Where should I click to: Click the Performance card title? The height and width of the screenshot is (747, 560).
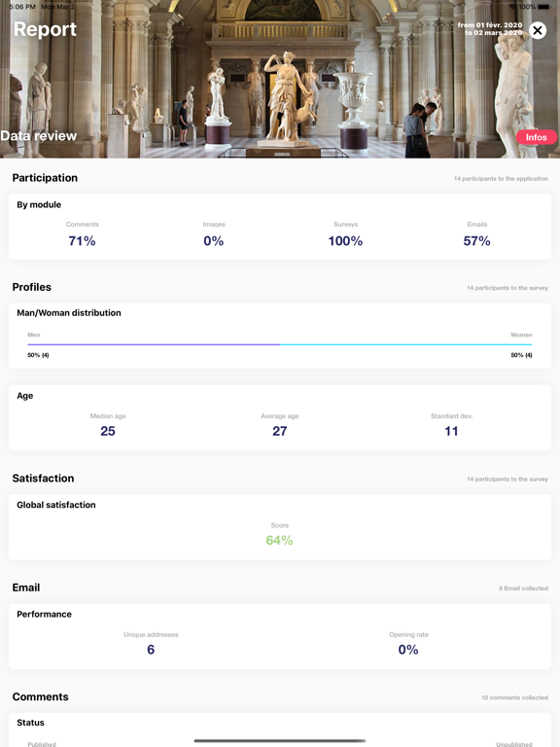[x=45, y=614]
